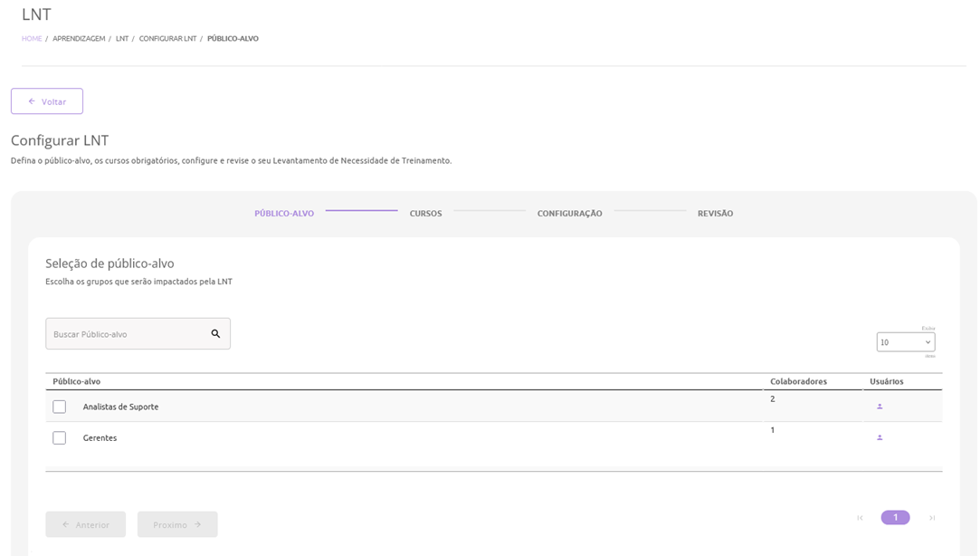Open users icon for Gerentes row
This screenshot has height=556, width=980.
click(x=879, y=437)
